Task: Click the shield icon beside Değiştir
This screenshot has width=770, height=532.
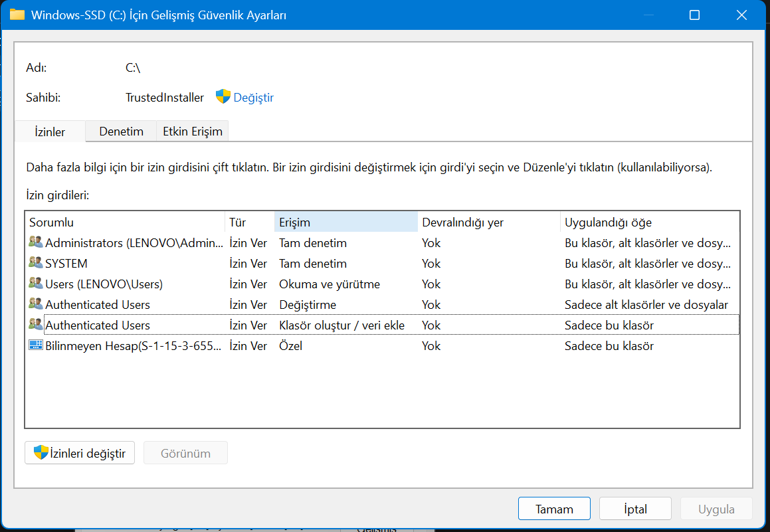Action: (223, 97)
